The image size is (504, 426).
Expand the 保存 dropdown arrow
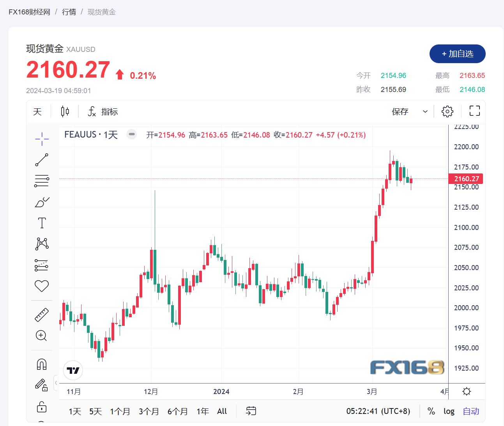(425, 112)
